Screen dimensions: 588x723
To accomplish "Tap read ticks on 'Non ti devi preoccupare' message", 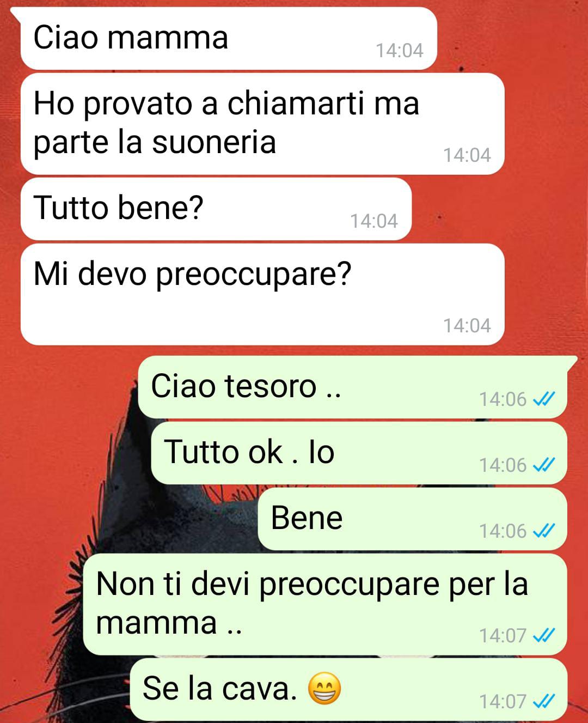I will click(x=543, y=635).
